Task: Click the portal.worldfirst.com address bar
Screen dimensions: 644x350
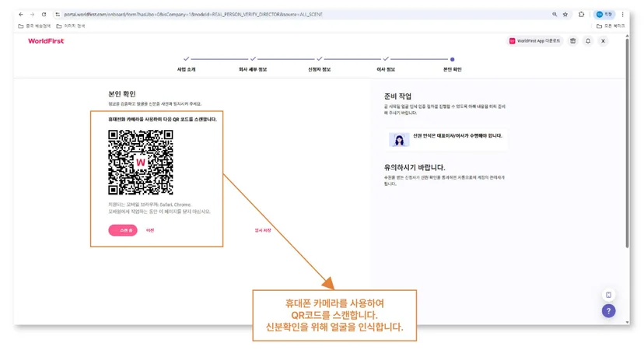Action: tap(304, 14)
